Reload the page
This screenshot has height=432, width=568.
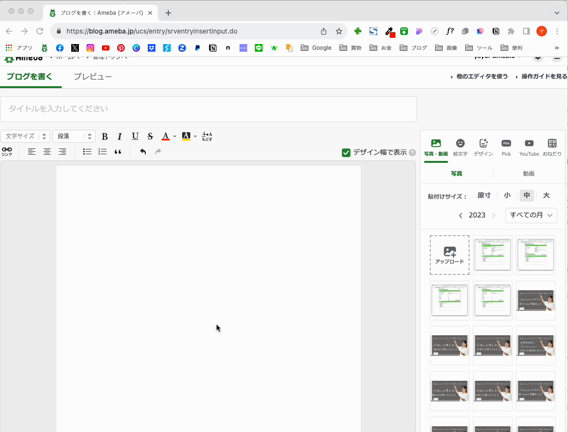[x=39, y=32]
